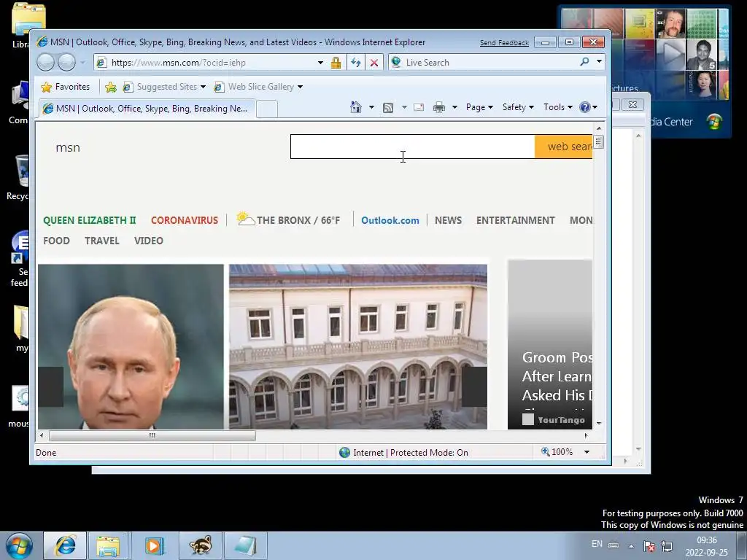Click the orange web search button
This screenshot has height=560, width=747.
564,147
